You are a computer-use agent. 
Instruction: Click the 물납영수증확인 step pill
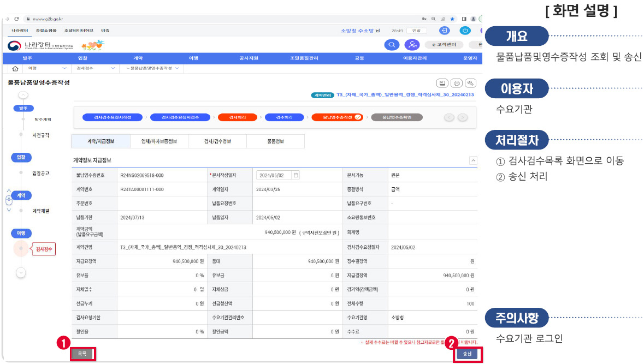pyautogui.click(x=397, y=117)
